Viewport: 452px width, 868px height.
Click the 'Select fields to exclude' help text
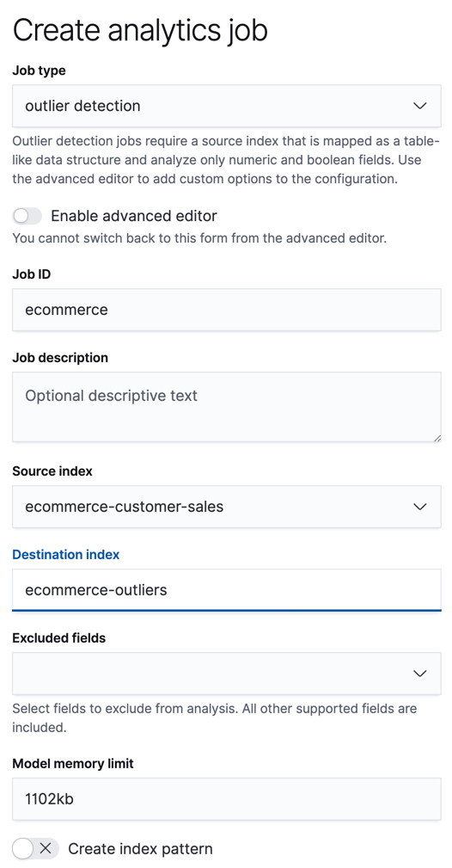[x=215, y=718]
